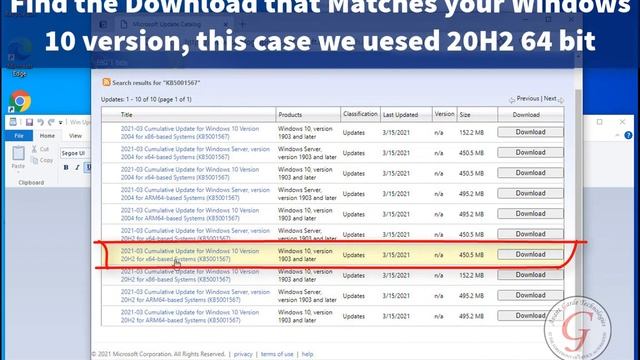The image size is (640, 360).
Task: Open the File tab in WordPad
Action: 19,136
